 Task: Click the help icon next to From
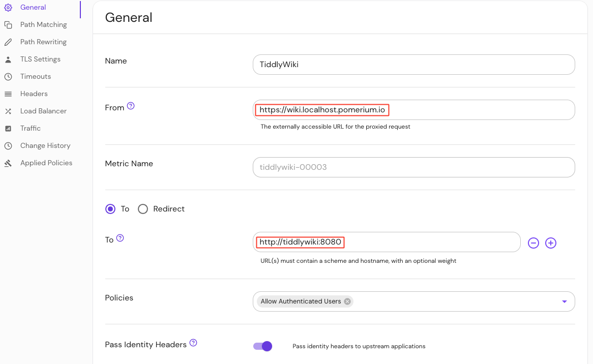click(131, 106)
